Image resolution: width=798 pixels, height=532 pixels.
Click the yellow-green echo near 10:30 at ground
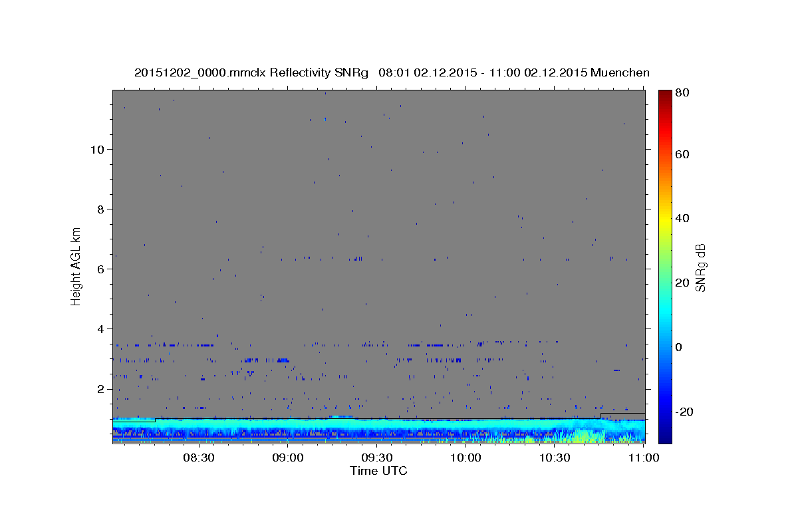pyautogui.click(x=579, y=437)
